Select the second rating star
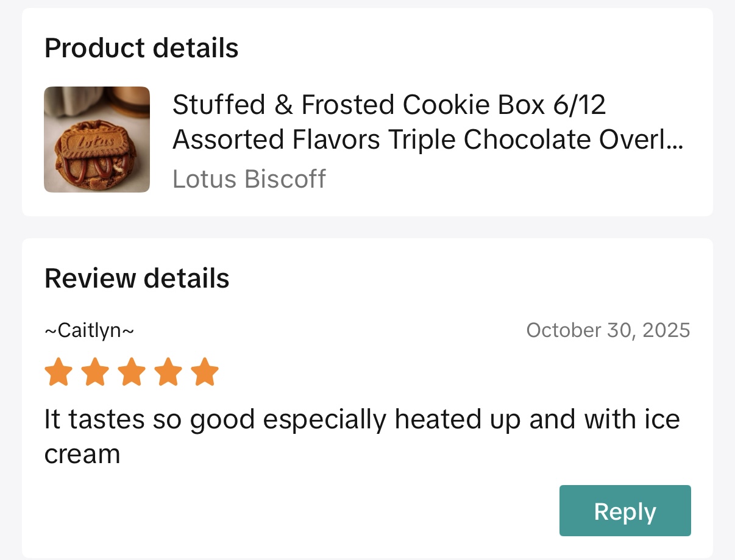 [95, 372]
